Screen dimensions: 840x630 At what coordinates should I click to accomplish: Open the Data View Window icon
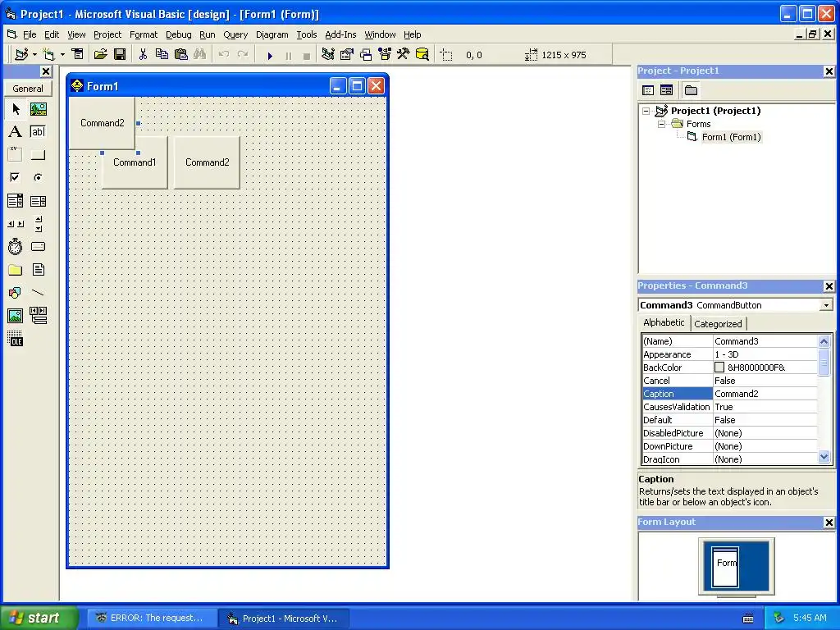422,55
